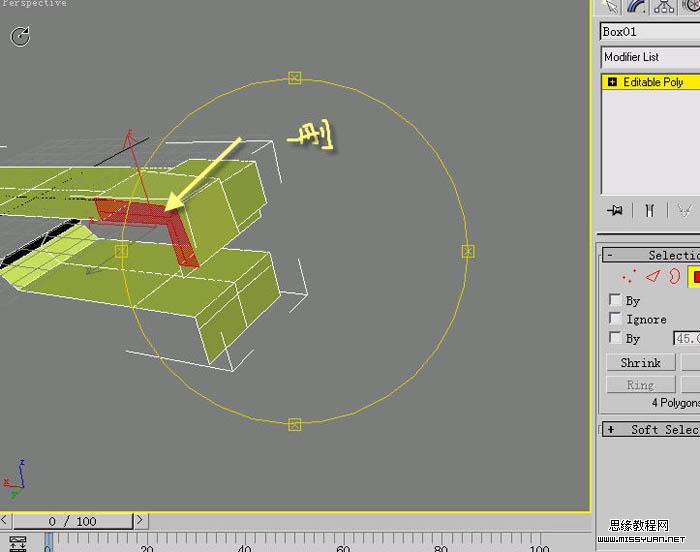
Task: Expand the Soft Selection rollout
Action: pyautogui.click(x=651, y=429)
